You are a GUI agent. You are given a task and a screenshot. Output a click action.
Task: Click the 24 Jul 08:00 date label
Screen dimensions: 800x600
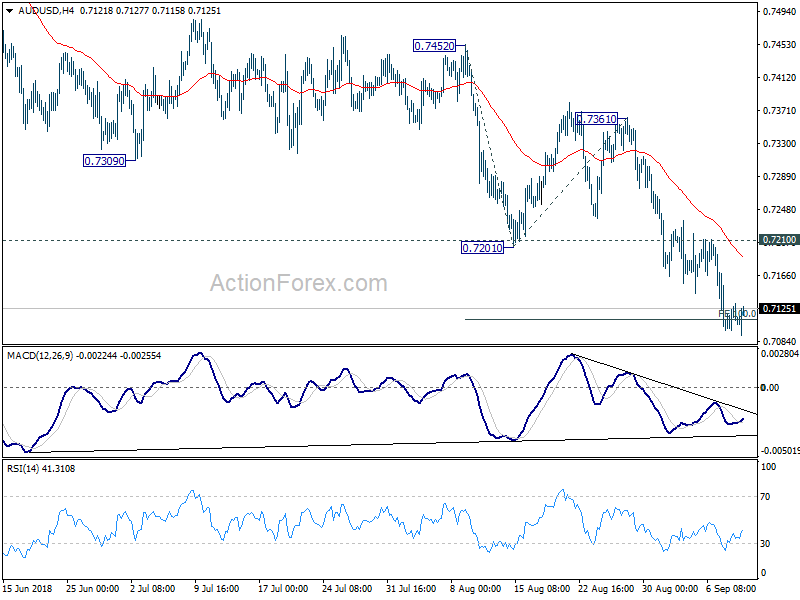pos(347,588)
